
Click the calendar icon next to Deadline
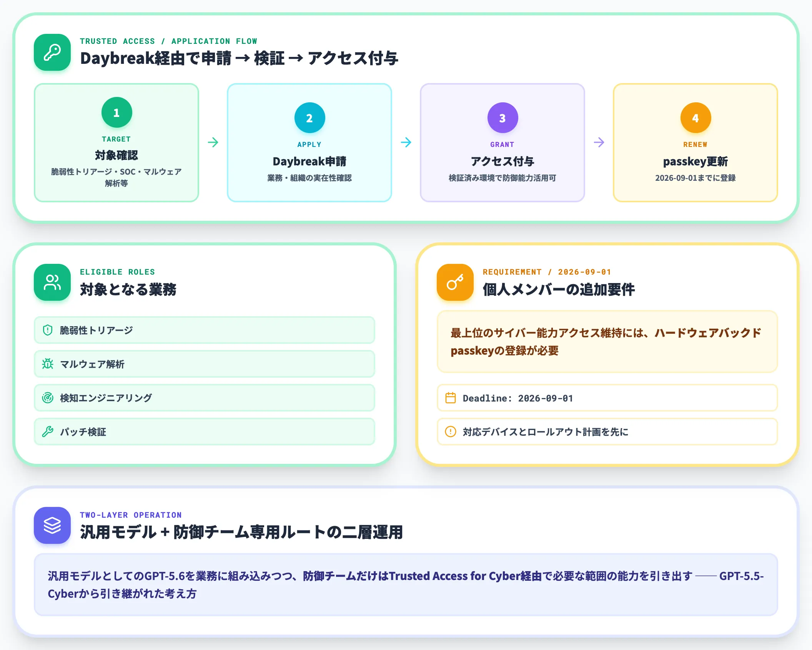pyautogui.click(x=451, y=398)
